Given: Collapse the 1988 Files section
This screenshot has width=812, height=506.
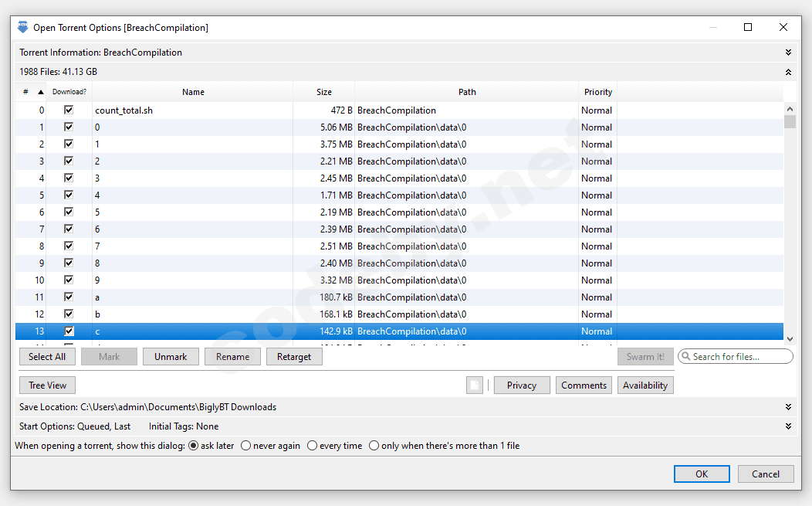Looking at the screenshot, I should coord(788,72).
